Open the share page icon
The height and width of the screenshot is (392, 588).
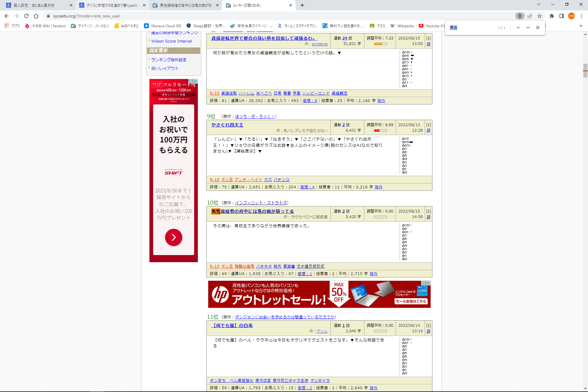click(530, 16)
